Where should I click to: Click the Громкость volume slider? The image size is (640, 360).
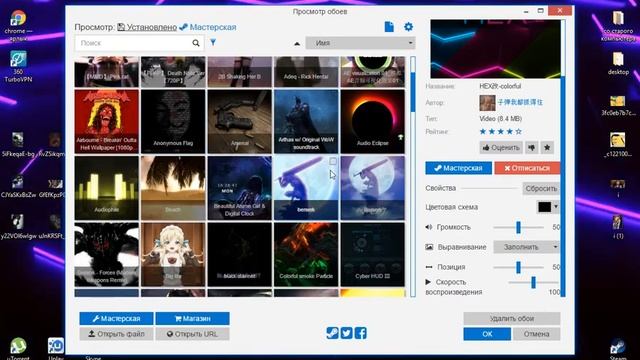[x=518, y=227]
